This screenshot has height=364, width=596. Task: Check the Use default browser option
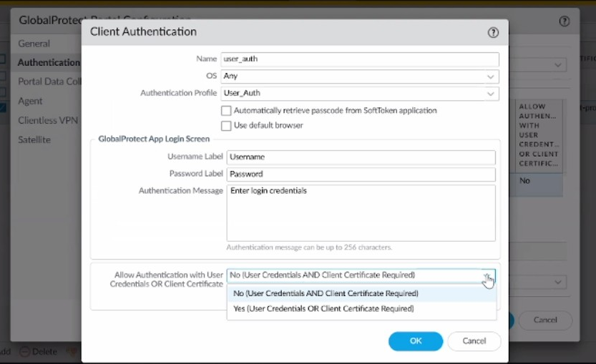[226, 126]
